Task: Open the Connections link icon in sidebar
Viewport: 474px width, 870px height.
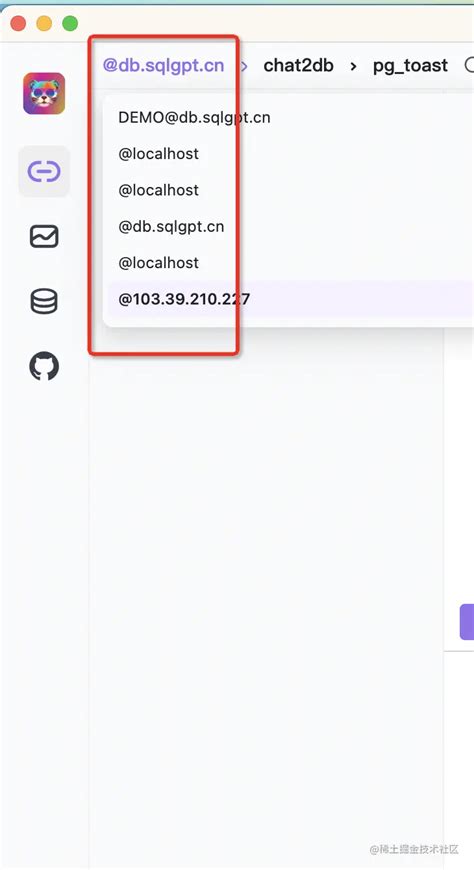Action: pos(44,171)
